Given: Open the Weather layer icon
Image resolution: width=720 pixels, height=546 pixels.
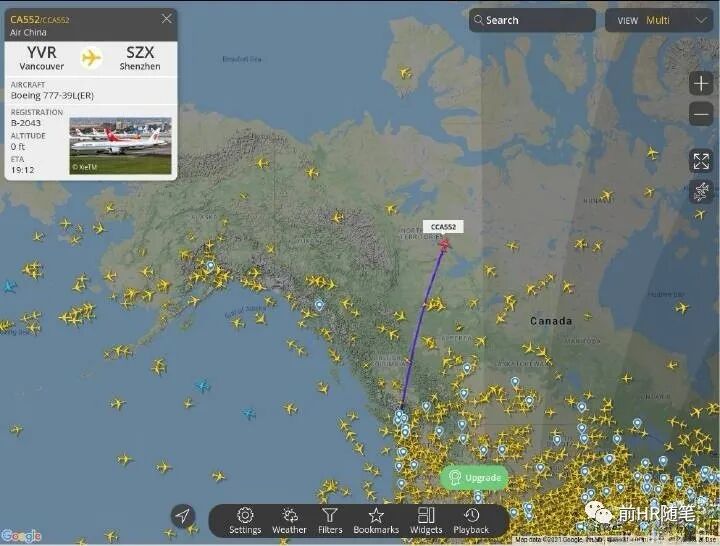Looking at the screenshot, I should [x=289, y=515].
